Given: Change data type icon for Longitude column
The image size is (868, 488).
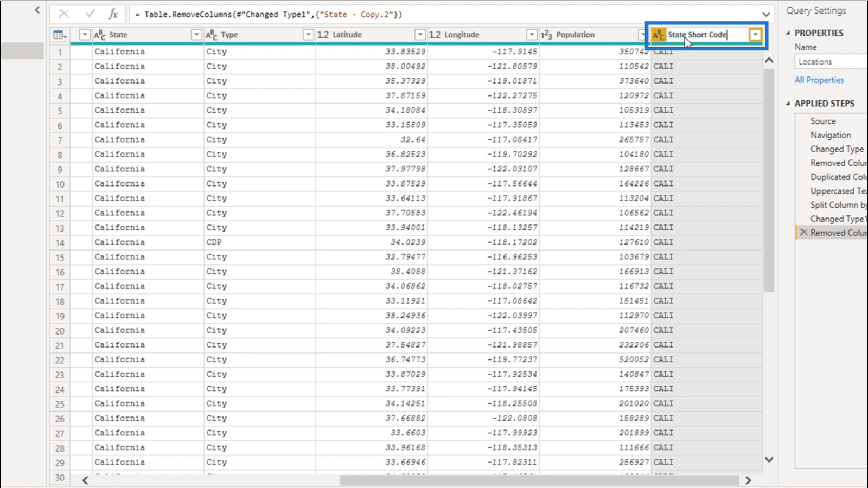Looking at the screenshot, I should (435, 35).
